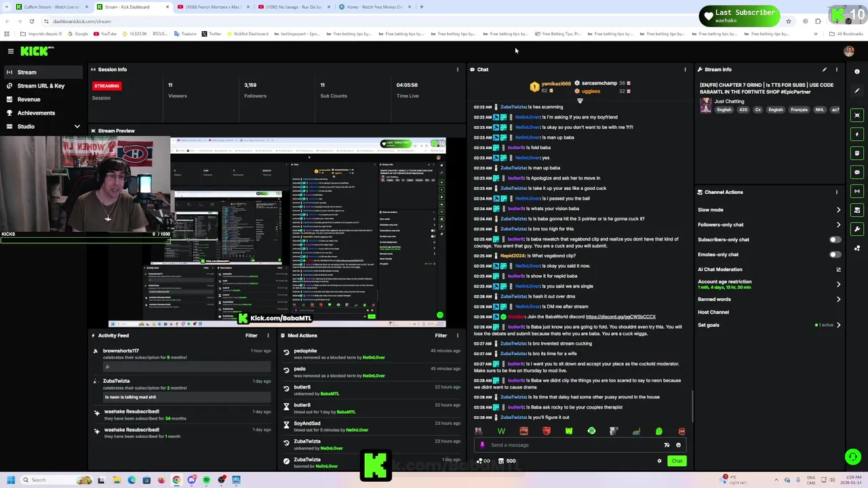Select Stream in left sidebar
Image resolution: width=868 pixels, height=488 pixels.
click(42, 72)
